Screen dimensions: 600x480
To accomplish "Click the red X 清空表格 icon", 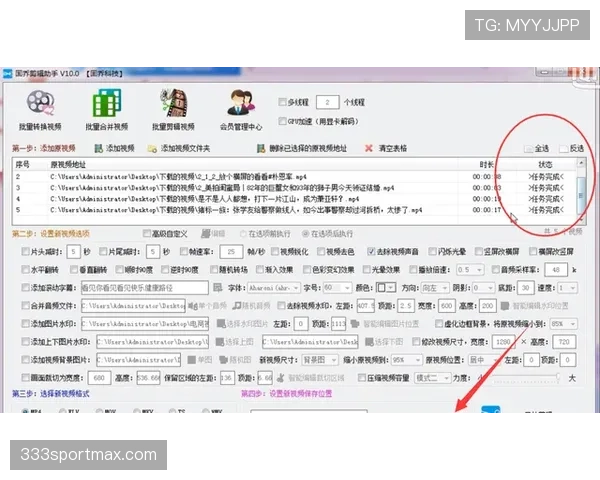I will [368, 148].
